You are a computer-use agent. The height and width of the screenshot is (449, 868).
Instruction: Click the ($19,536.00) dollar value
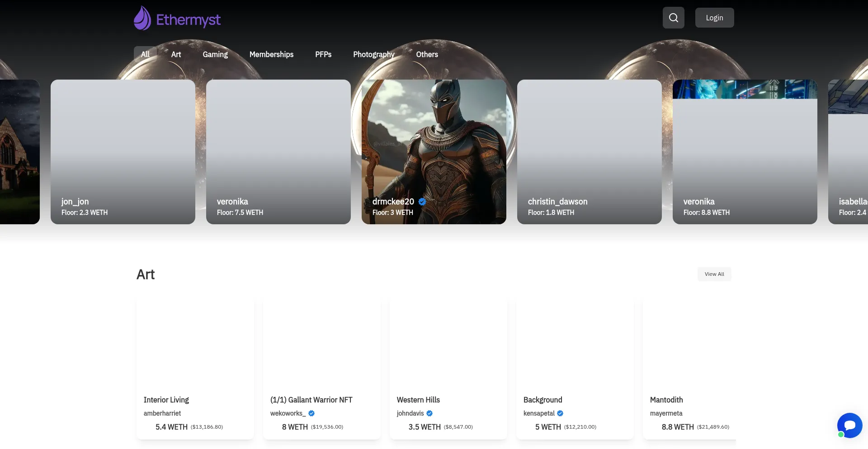(327, 427)
